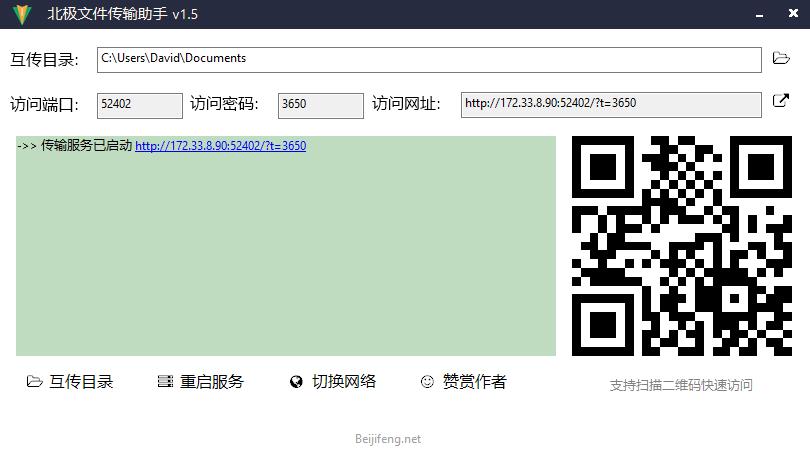Select the 访问端口 field showing 52402

click(140, 104)
